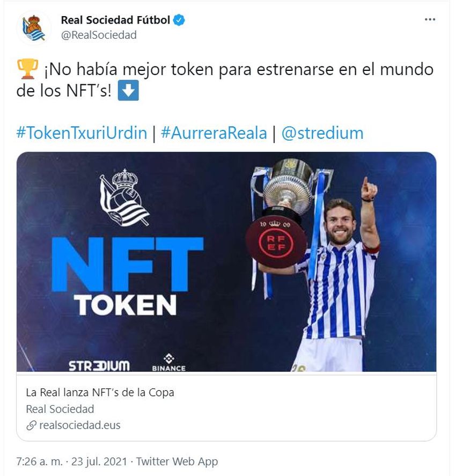
Task: Open the realsociedad.eus domain link
Action: tap(80, 426)
